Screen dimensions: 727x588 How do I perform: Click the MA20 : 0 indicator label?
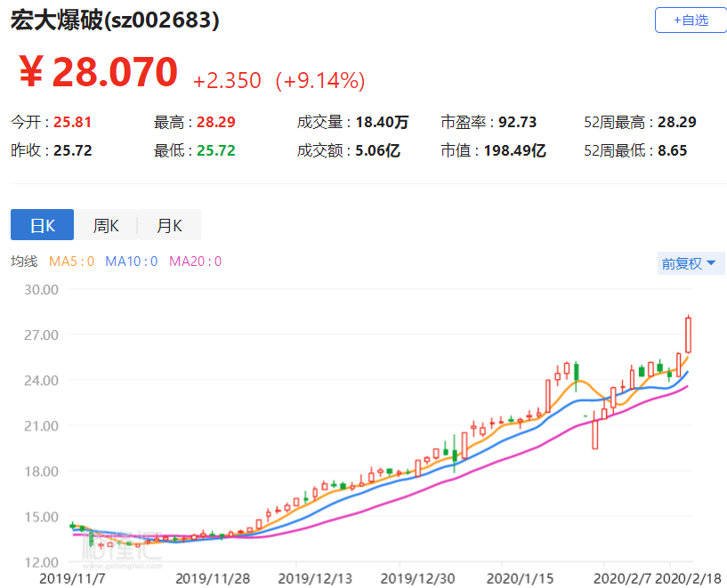coord(195,262)
